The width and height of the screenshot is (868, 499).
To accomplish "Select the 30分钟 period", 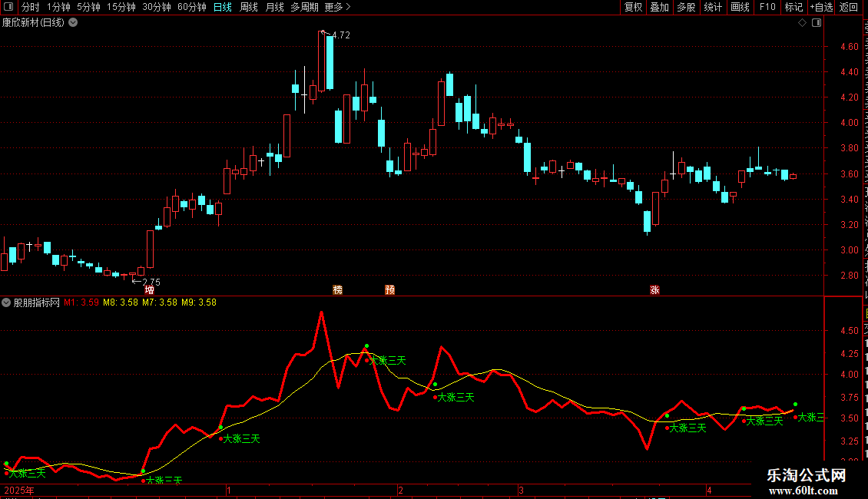I will (x=157, y=7).
